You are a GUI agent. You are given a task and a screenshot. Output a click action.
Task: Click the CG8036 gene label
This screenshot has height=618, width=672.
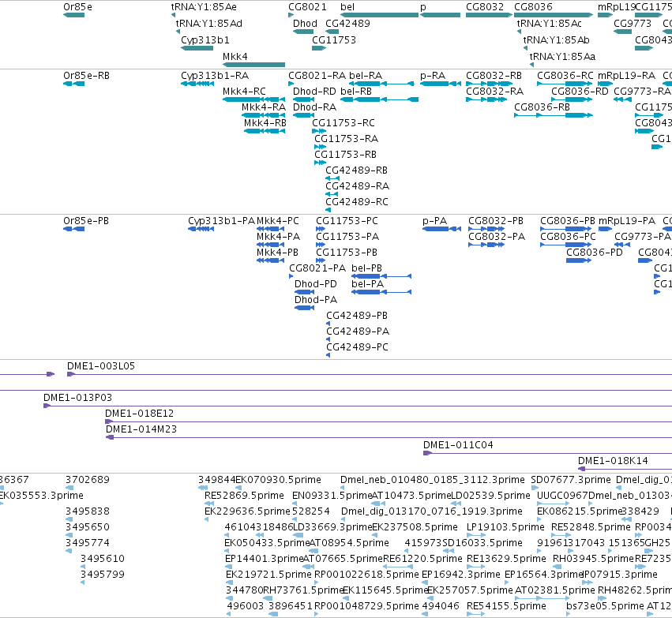[533, 7]
